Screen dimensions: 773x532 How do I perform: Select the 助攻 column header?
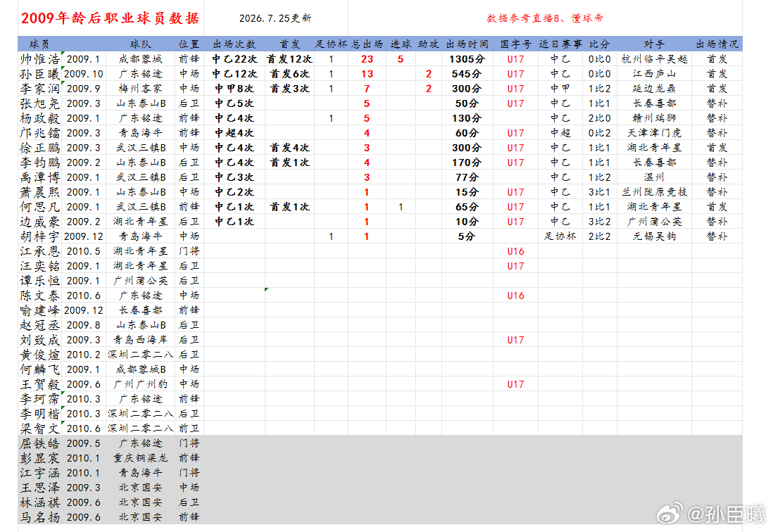(x=429, y=44)
